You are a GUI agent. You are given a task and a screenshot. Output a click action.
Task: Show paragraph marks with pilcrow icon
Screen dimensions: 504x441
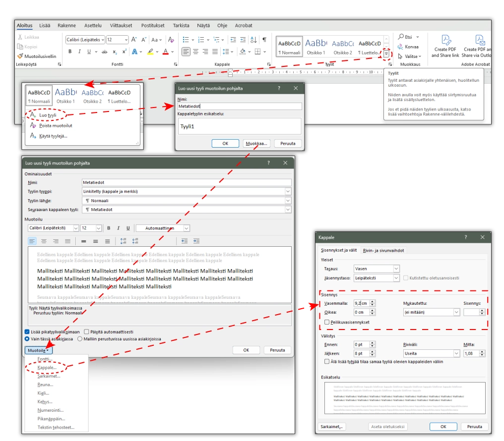pos(264,40)
